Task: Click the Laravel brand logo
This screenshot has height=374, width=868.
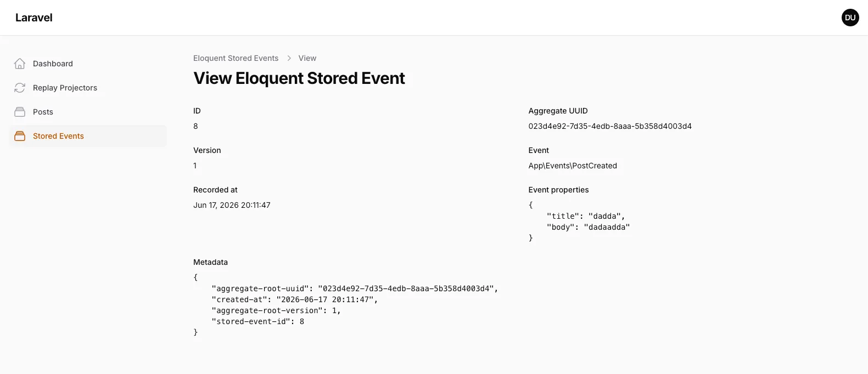Action: (34, 18)
